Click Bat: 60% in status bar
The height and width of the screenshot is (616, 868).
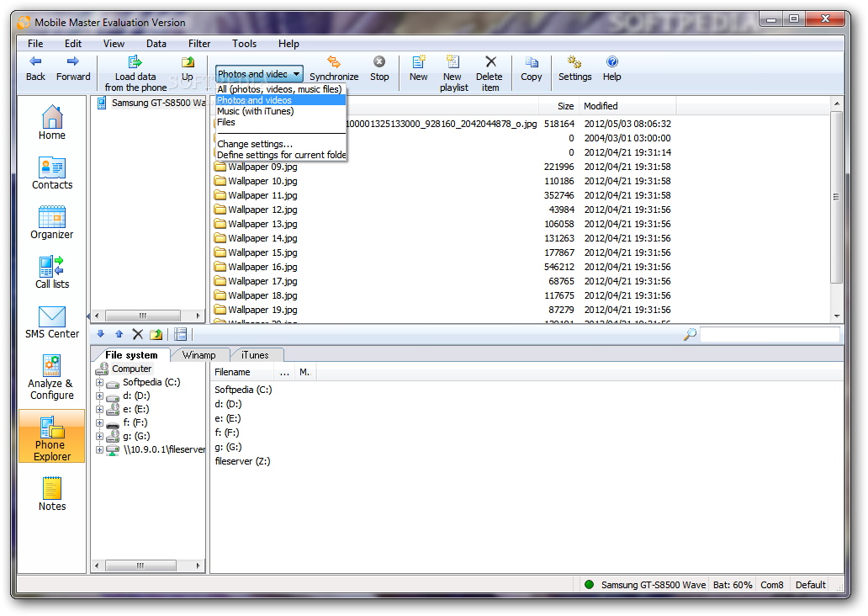[733, 585]
